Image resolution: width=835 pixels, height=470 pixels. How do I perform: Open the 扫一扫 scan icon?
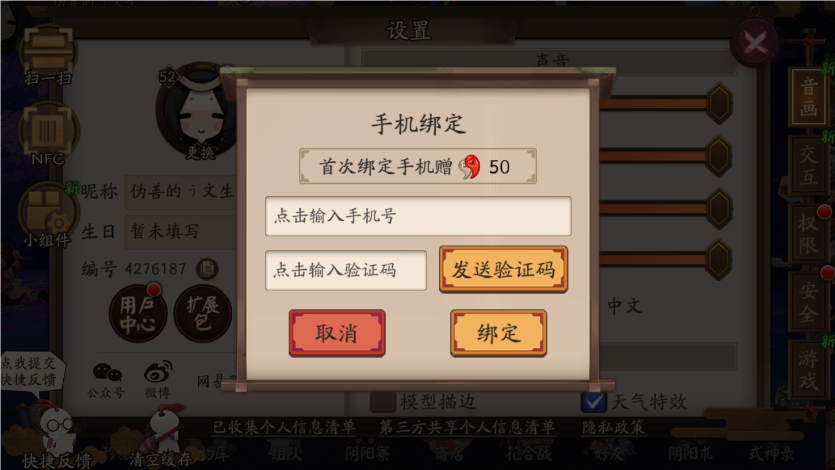pyautogui.click(x=48, y=53)
